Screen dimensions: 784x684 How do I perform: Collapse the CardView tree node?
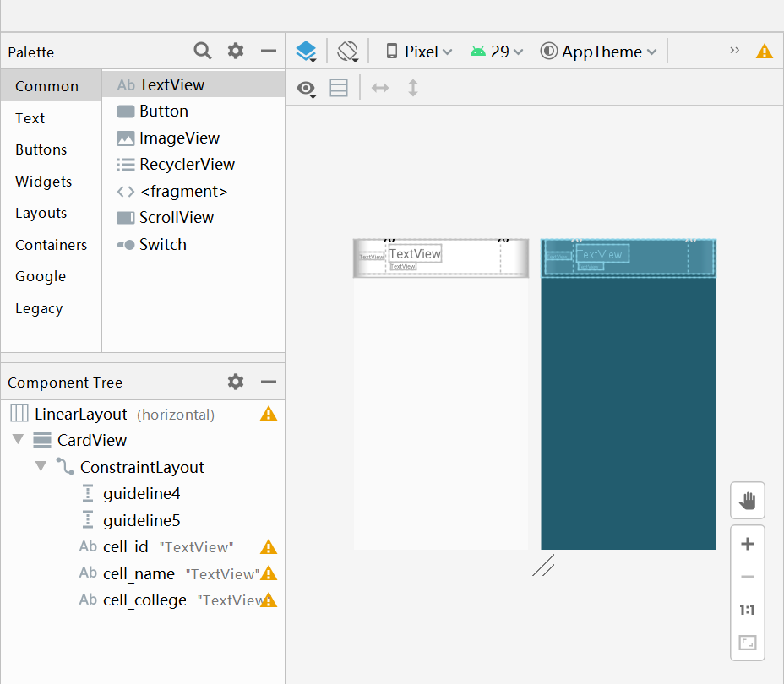pyautogui.click(x=18, y=440)
